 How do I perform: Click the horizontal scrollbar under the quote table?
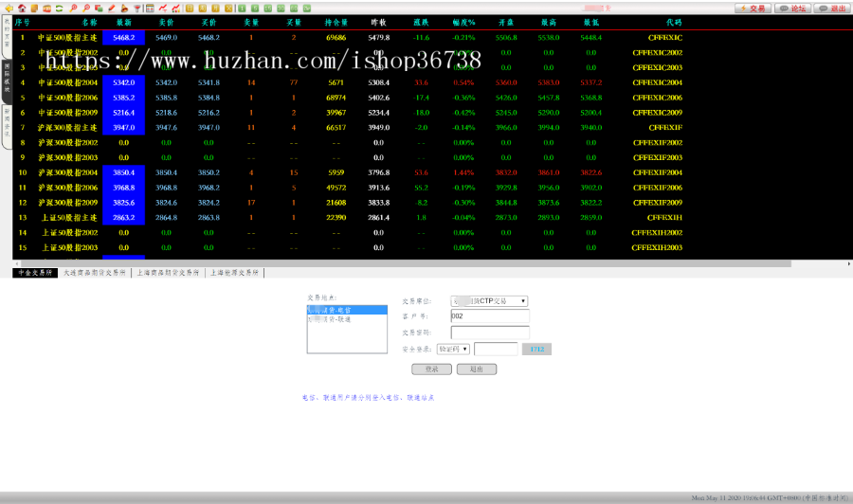point(426,262)
